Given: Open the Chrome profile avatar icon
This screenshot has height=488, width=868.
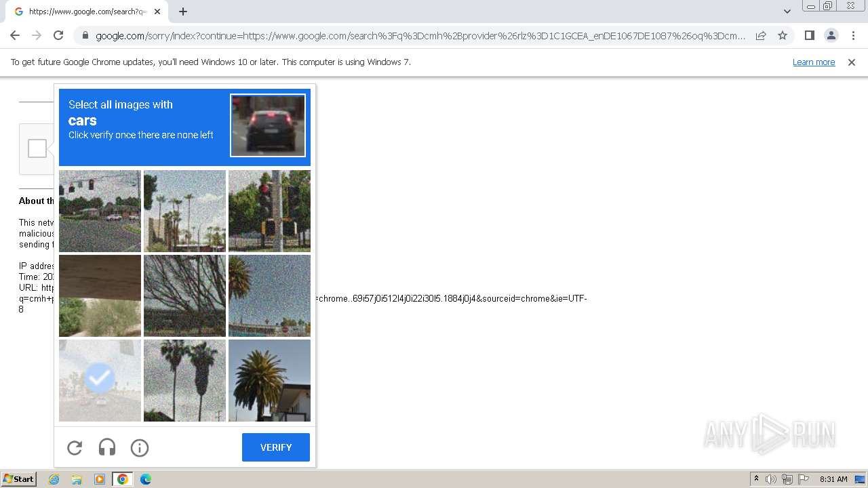Looking at the screenshot, I should coord(831,35).
